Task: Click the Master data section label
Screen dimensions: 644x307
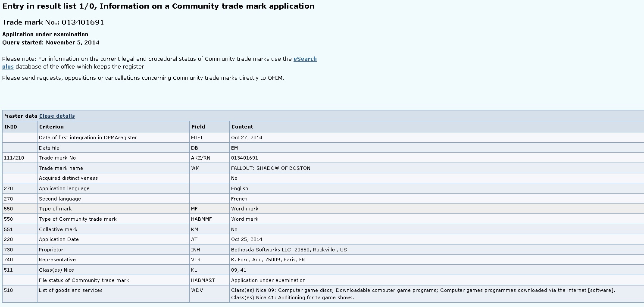Action: 21,116
